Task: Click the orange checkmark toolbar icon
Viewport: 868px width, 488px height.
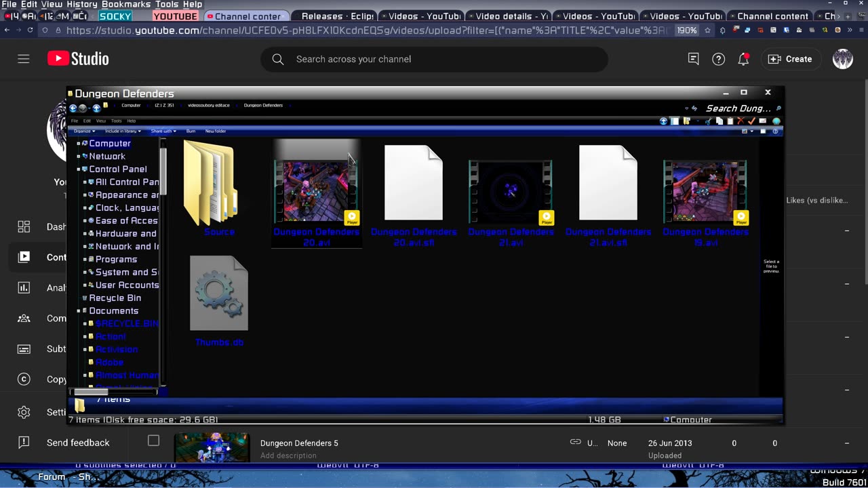Action: [751, 121]
